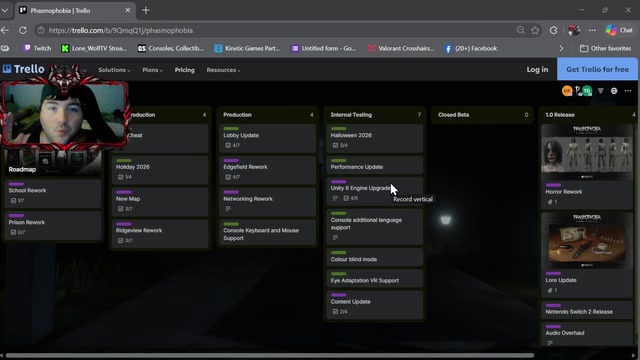This screenshot has width=640, height=360.
Task: Click the Halloween 2026 checklist badge 3/4
Action: (340, 145)
